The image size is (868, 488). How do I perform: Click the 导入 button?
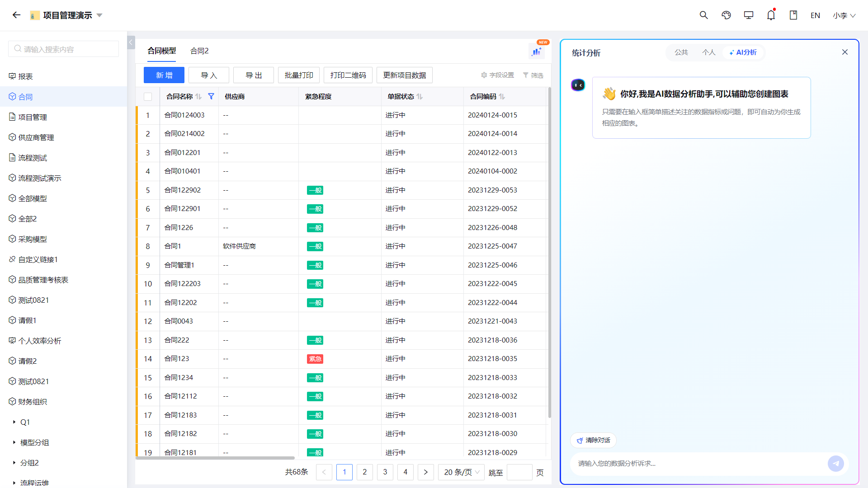tap(209, 75)
